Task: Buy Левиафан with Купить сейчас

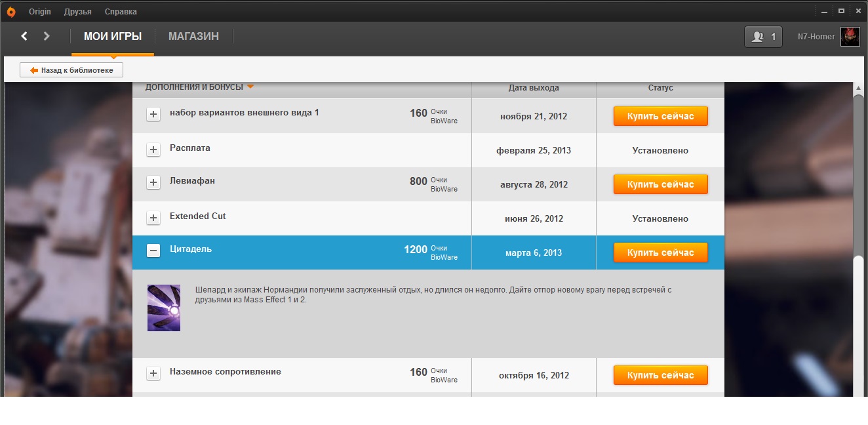Action: point(660,184)
